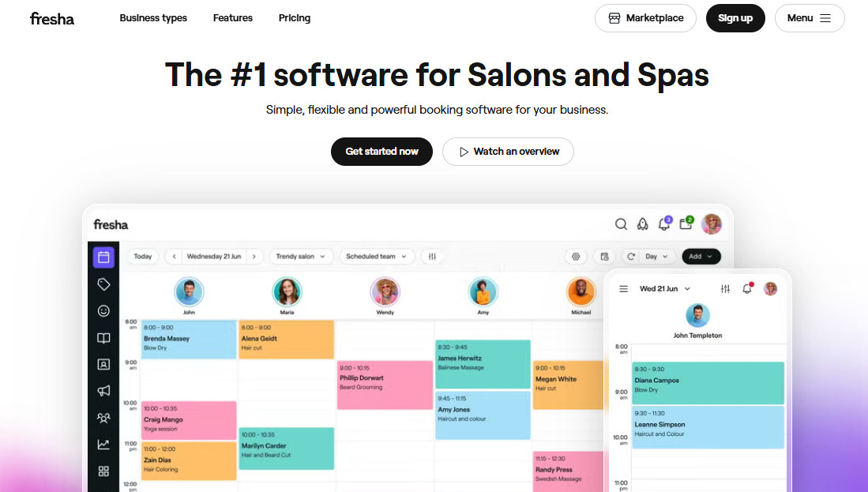
Task: Open notifications bell with badge 3
Action: [664, 223]
